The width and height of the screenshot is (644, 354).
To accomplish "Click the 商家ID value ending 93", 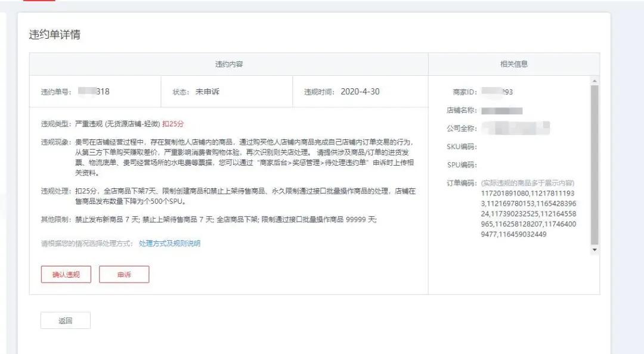I will [497, 92].
